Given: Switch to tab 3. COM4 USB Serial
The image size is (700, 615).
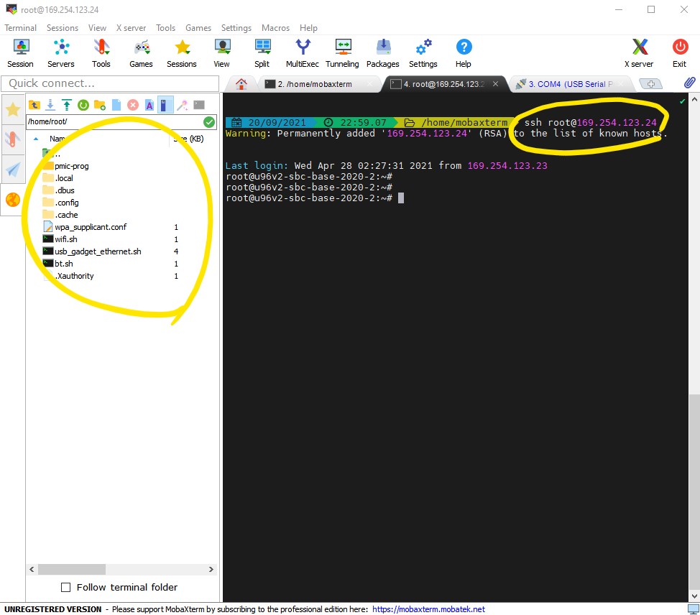Looking at the screenshot, I should pos(571,84).
